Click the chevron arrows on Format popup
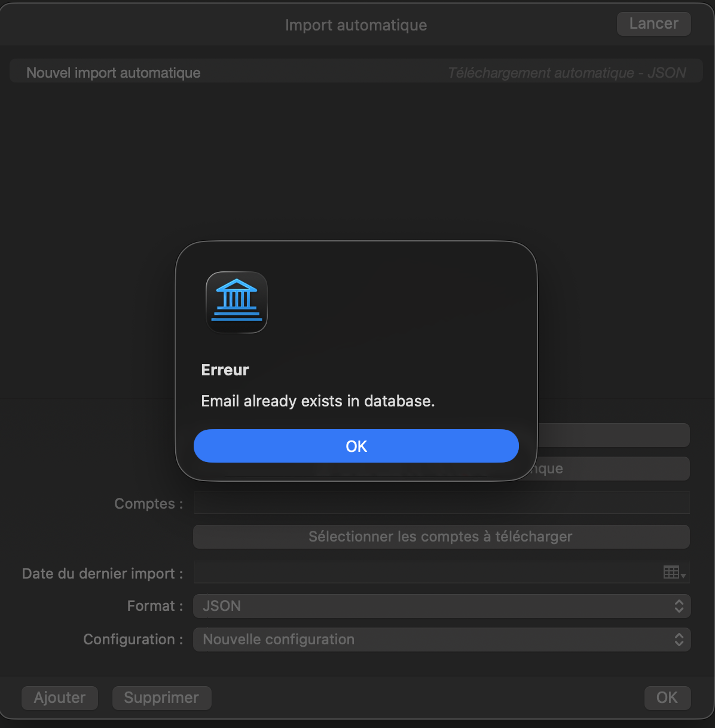The height and width of the screenshot is (728, 715). [679, 606]
